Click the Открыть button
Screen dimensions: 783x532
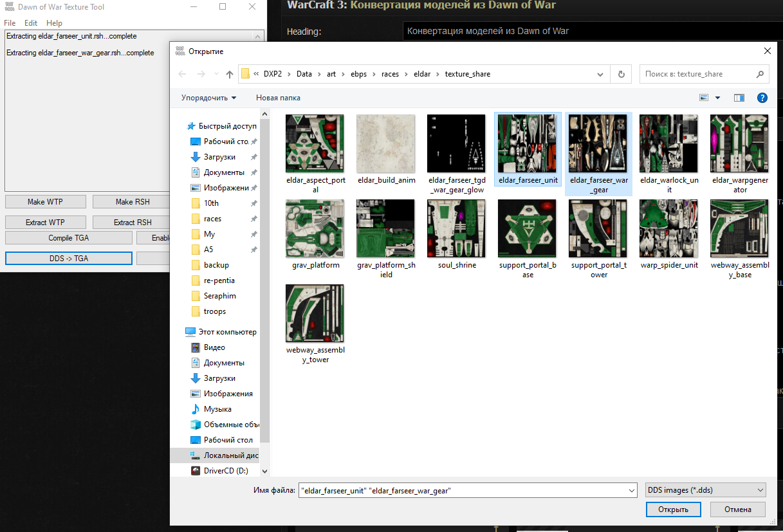click(x=673, y=509)
